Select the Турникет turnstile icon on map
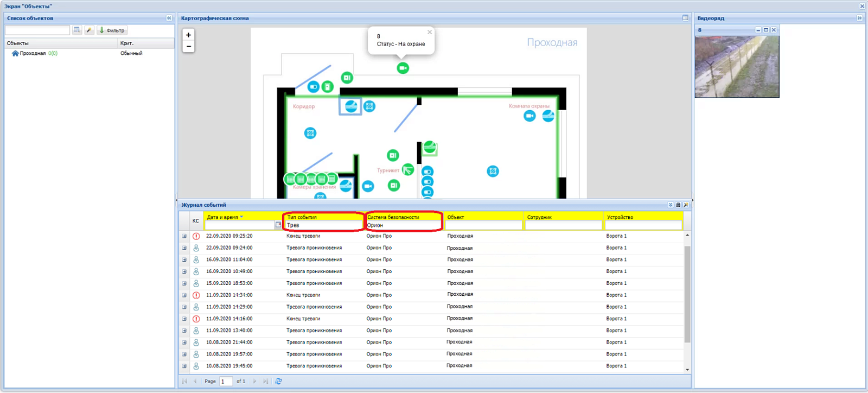Screen dimensions: 868x393 [408, 170]
